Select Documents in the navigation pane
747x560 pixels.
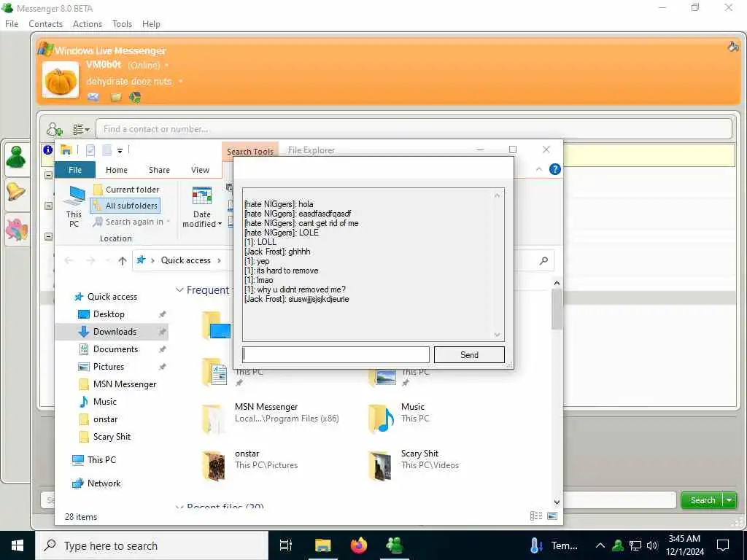[116, 349]
